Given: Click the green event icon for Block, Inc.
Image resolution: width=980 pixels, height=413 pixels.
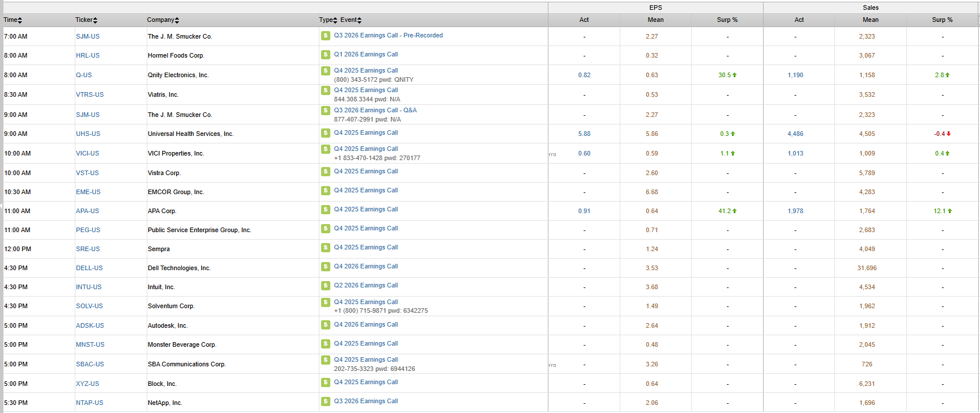Looking at the screenshot, I should [326, 382].
